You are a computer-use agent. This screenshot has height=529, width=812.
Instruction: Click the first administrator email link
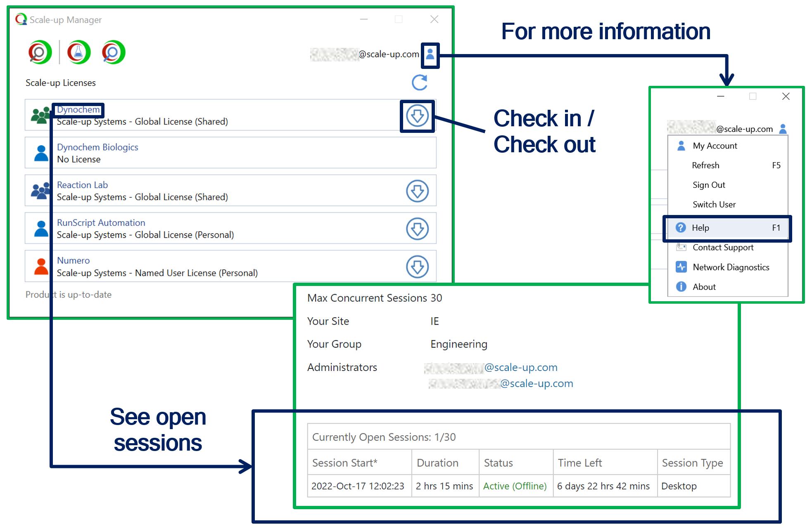click(x=520, y=367)
